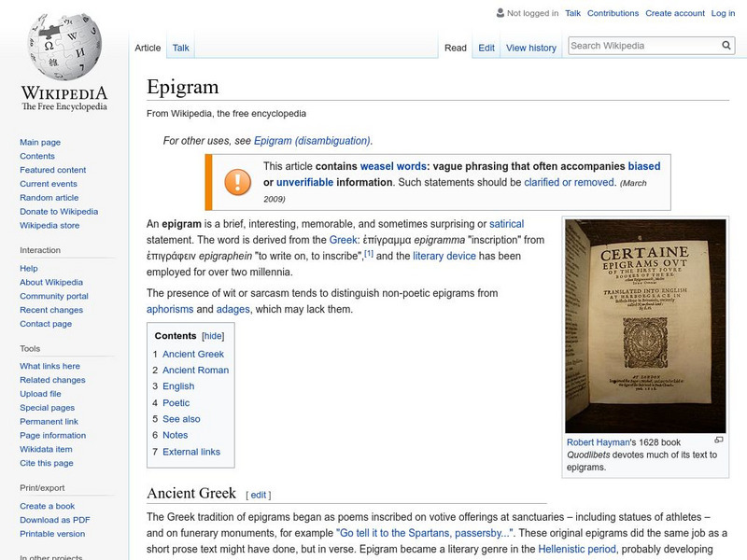Click What links here
The height and width of the screenshot is (560, 747).
tap(49, 366)
